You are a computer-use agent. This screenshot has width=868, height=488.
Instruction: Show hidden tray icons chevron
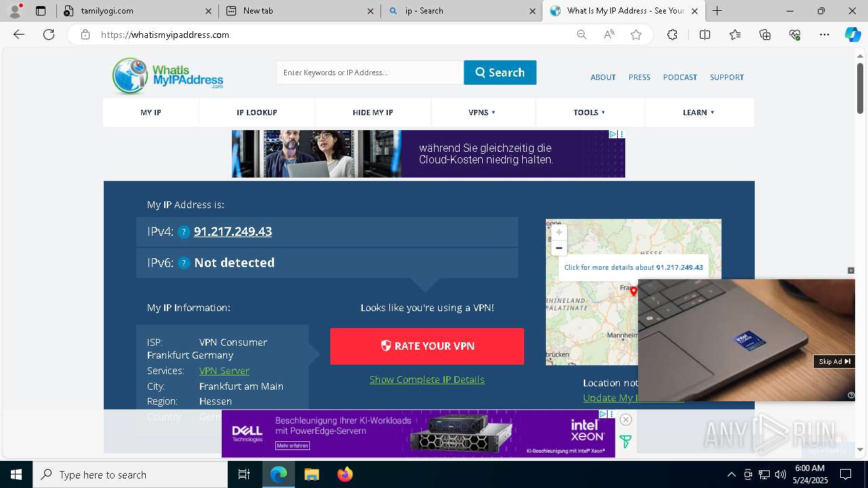[x=731, y=474]
